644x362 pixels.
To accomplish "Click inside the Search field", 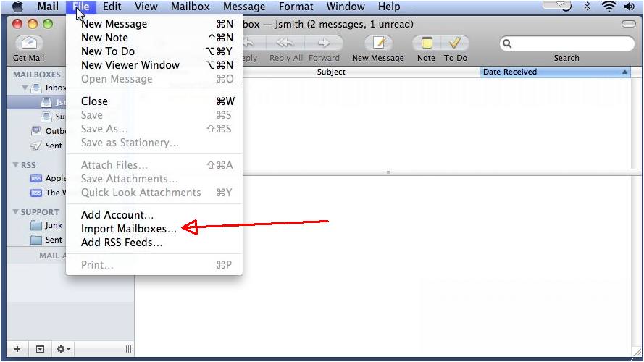I will click(566, 43).
